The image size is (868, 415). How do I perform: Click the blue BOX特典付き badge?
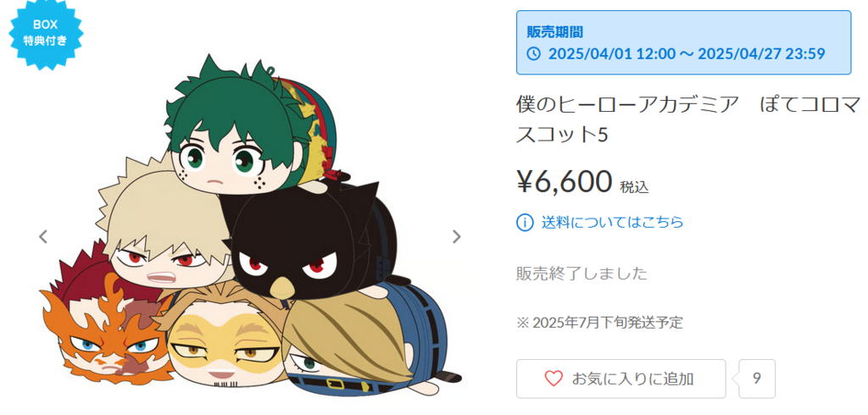(x=46, y=33)
